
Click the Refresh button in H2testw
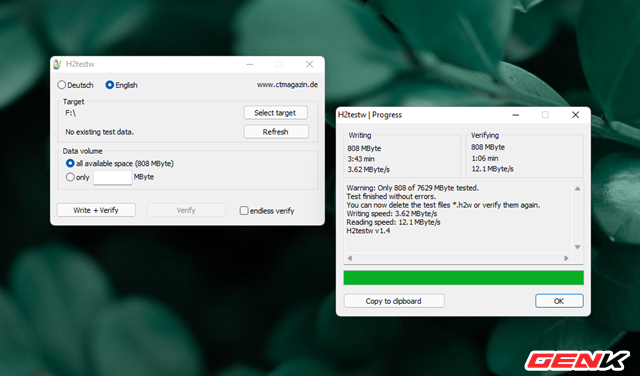coord(276,132)
